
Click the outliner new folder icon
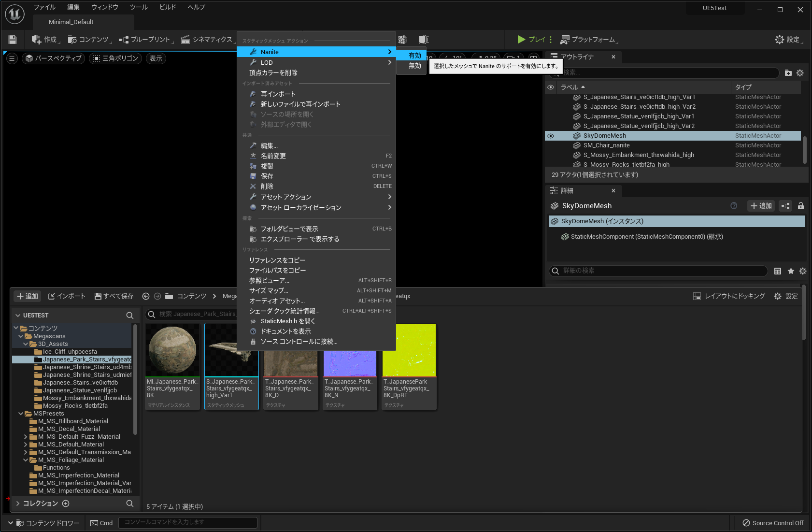coord(788,73)
